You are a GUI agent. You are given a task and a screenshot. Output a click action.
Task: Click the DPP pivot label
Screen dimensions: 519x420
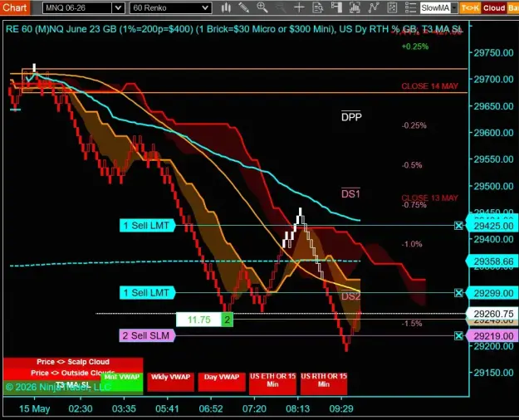(x=351, y=116)
